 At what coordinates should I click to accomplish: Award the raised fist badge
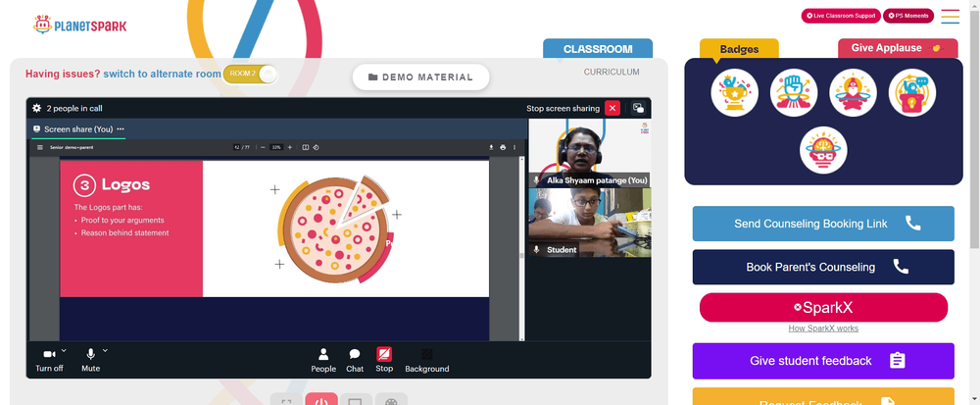coord(794,92)
